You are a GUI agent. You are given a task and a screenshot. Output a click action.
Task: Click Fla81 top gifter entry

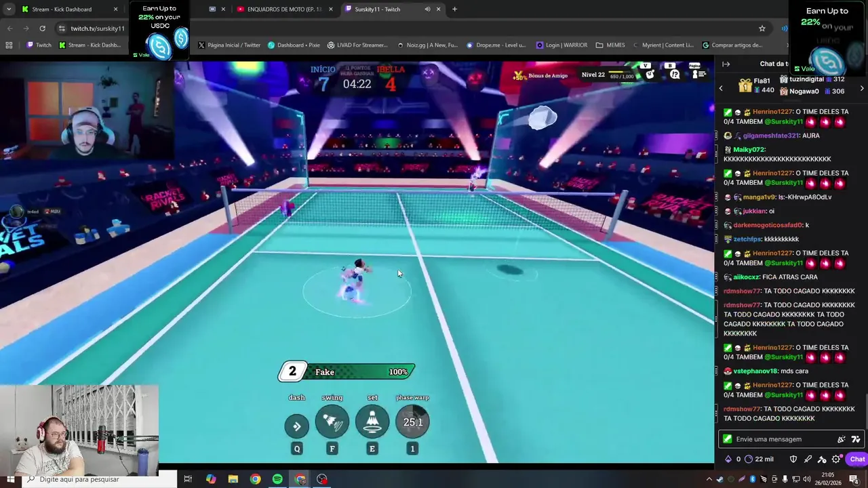(x=756, y=85)
